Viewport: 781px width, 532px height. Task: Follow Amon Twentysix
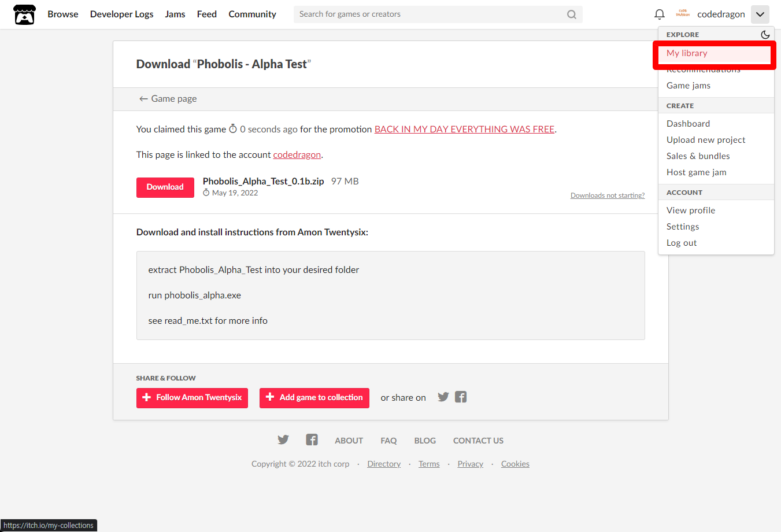coord(192,398)
